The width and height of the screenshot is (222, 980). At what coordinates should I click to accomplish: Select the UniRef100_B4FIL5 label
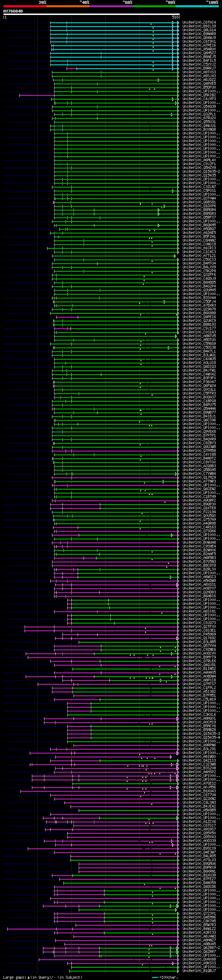[x=199, y=60]
